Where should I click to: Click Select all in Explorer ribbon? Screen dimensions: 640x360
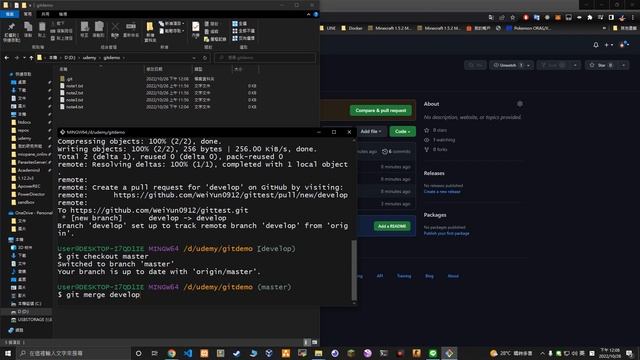click(240, 24)
